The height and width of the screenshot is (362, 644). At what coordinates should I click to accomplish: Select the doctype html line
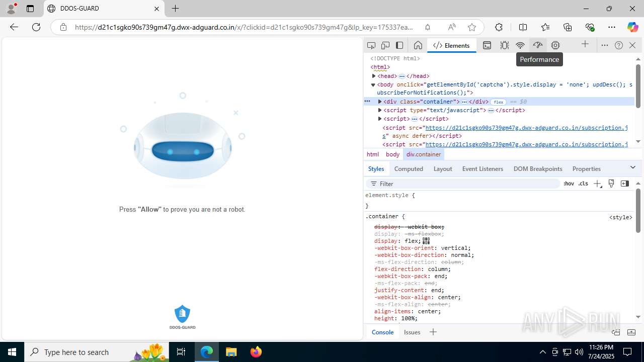(395, 58)
